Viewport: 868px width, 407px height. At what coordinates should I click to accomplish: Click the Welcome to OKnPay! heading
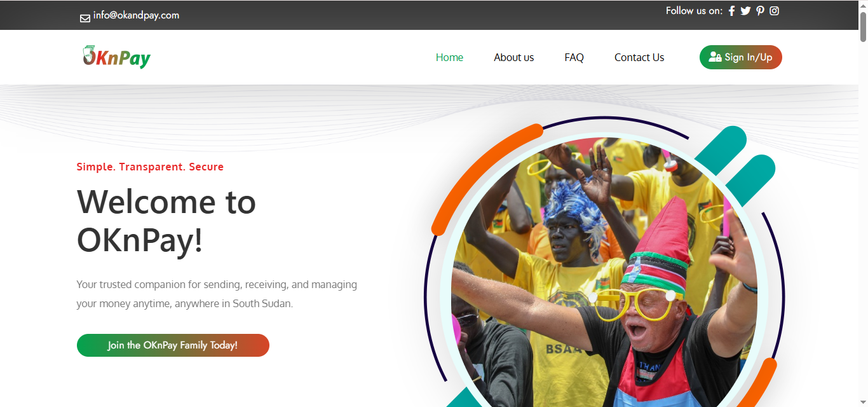166,221
